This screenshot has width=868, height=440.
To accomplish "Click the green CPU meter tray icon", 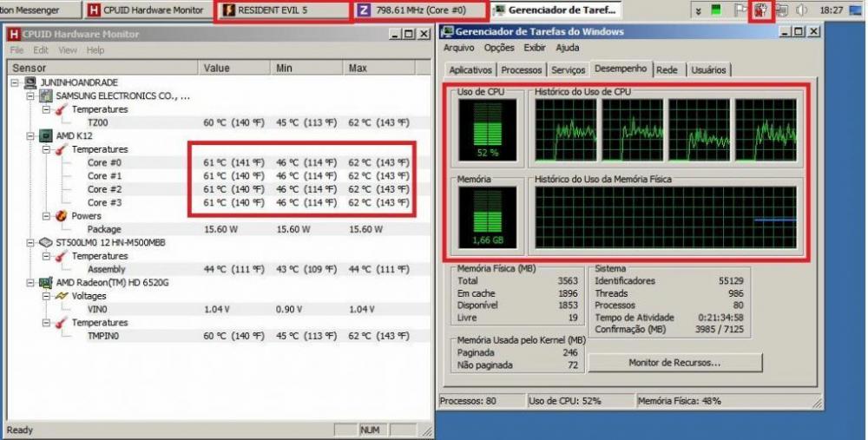I will (x=716, y=10).
